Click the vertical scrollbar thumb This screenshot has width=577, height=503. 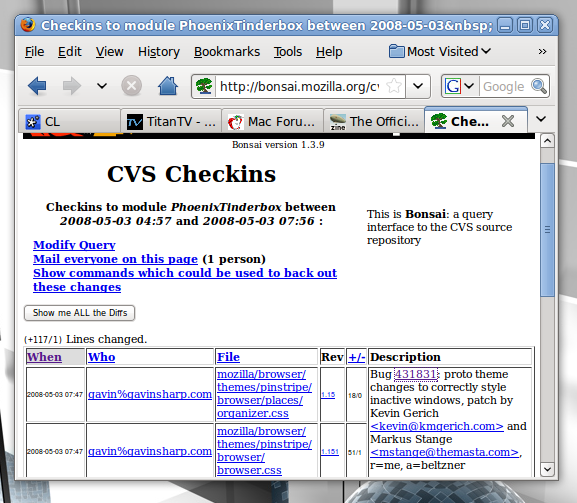click(548, 230)
